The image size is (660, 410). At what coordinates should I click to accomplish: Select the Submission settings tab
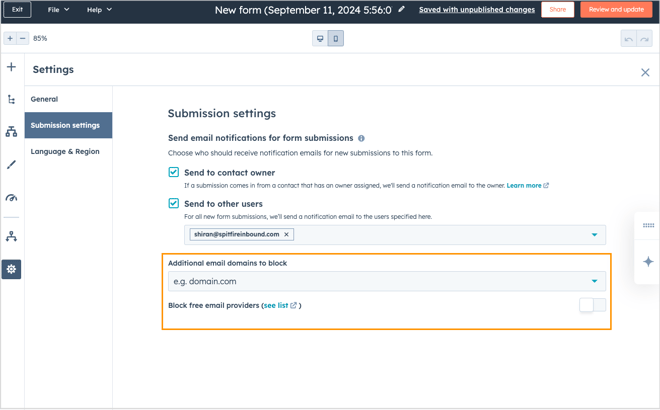69,125
